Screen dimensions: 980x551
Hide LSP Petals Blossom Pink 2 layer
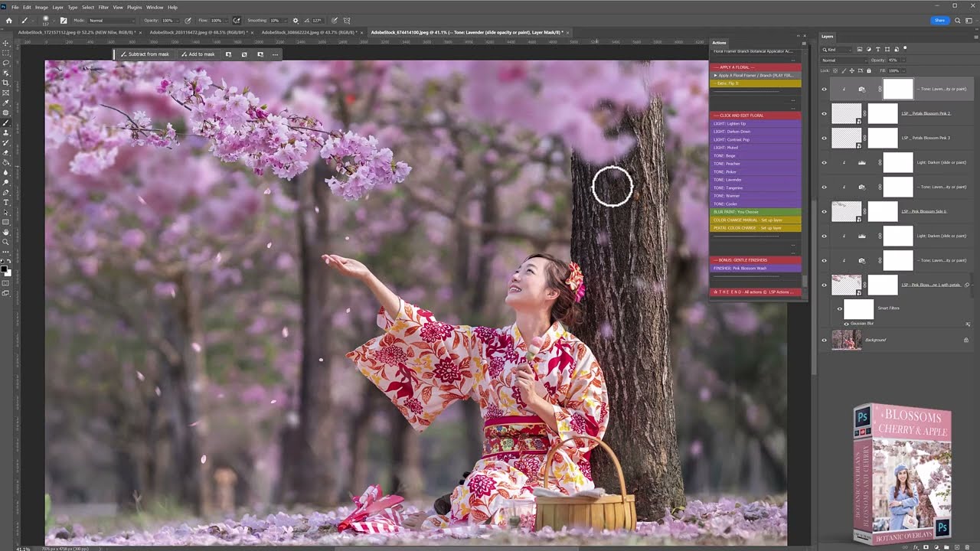824,113
